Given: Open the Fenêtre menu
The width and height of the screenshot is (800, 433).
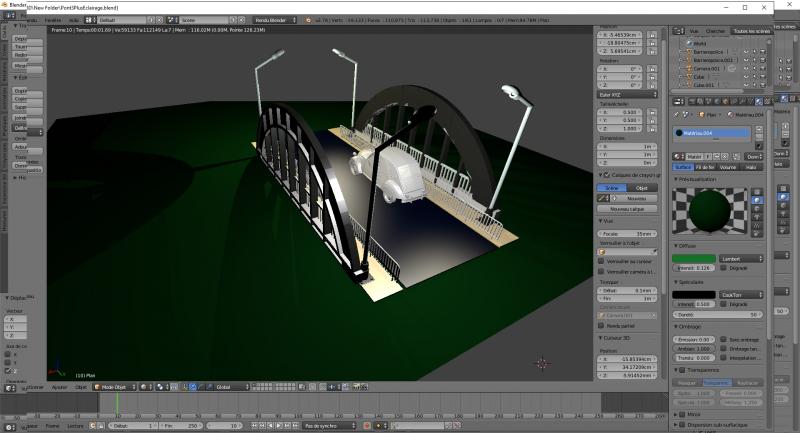Looking at the screenshot, I should click(53, 19).
